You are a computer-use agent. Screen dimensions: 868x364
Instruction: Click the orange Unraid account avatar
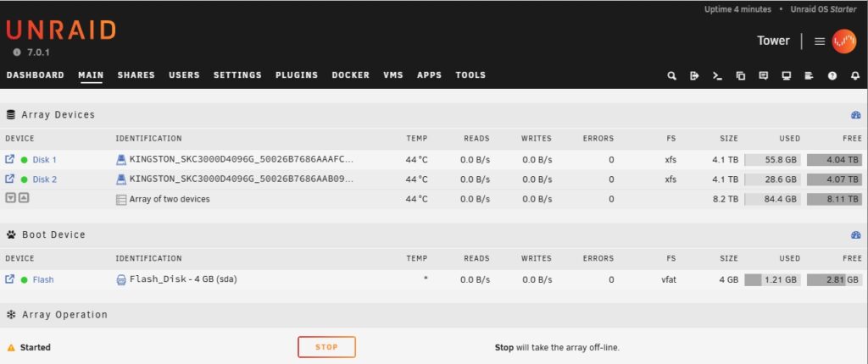843,41
